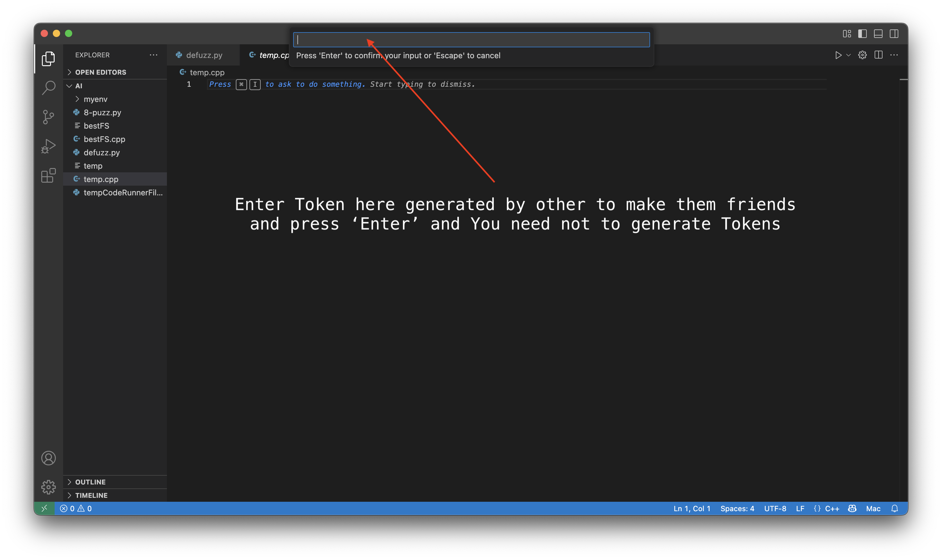Click the Run Code play button
The image size is (942, 560).
[x=838, y=55]
